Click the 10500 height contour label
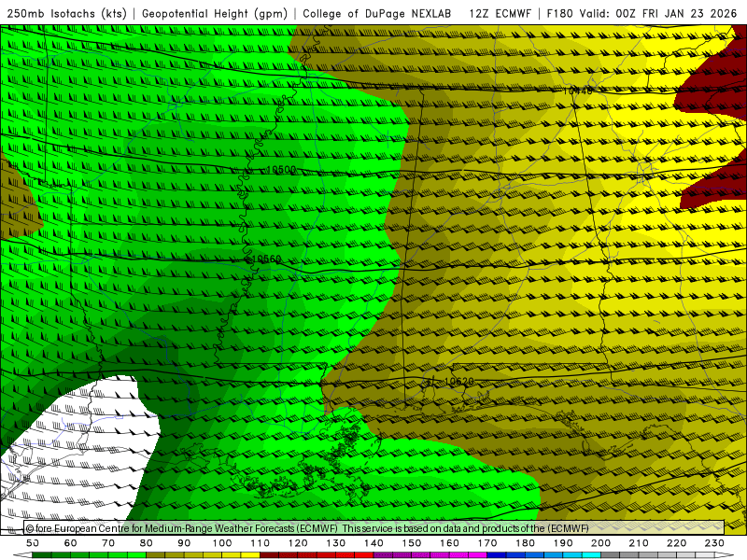 click(x=281, y=170)
